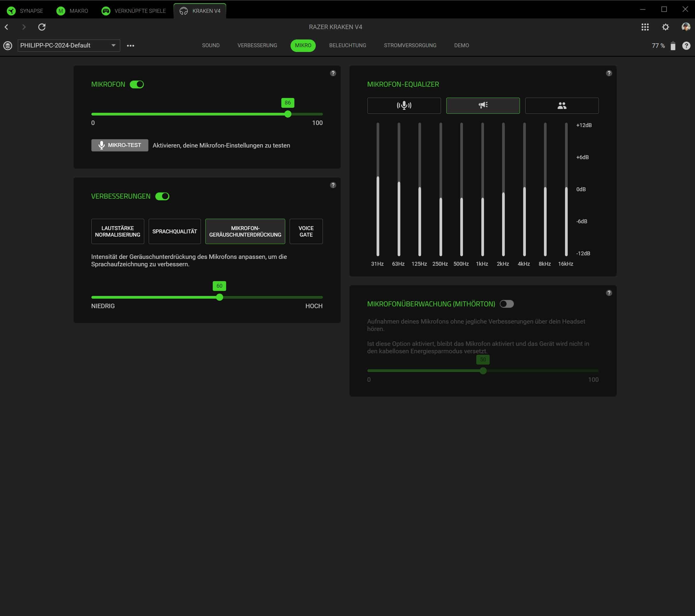Open profile options via three-dots menu
This screenshot has width=695, height=616.
coord(131,46)
